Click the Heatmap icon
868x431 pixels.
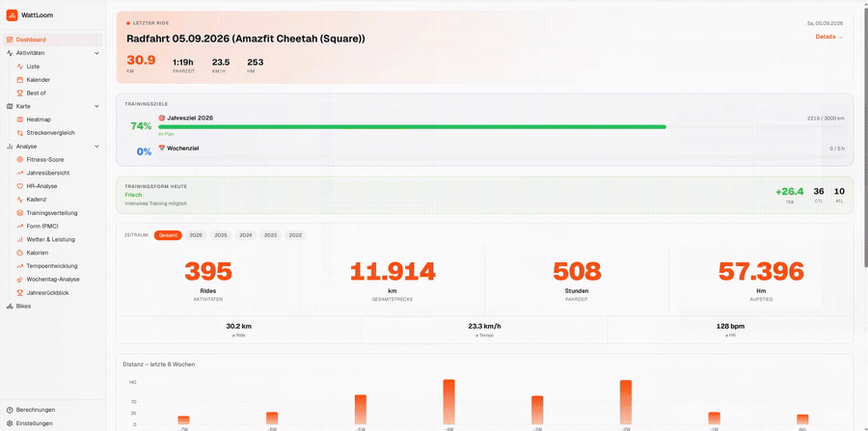point(20,120)
